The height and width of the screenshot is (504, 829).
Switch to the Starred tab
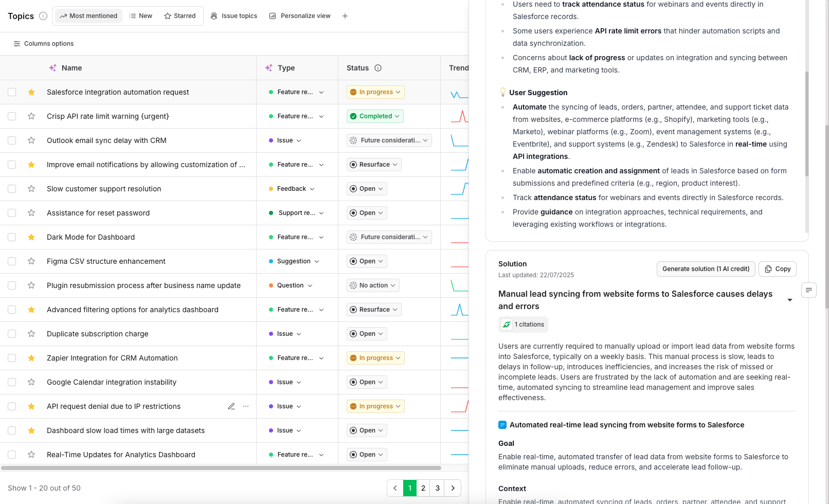coord(180,16)
